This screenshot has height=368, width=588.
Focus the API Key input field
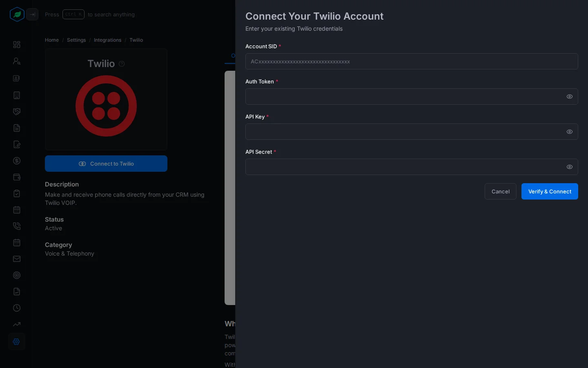[412, 132]
